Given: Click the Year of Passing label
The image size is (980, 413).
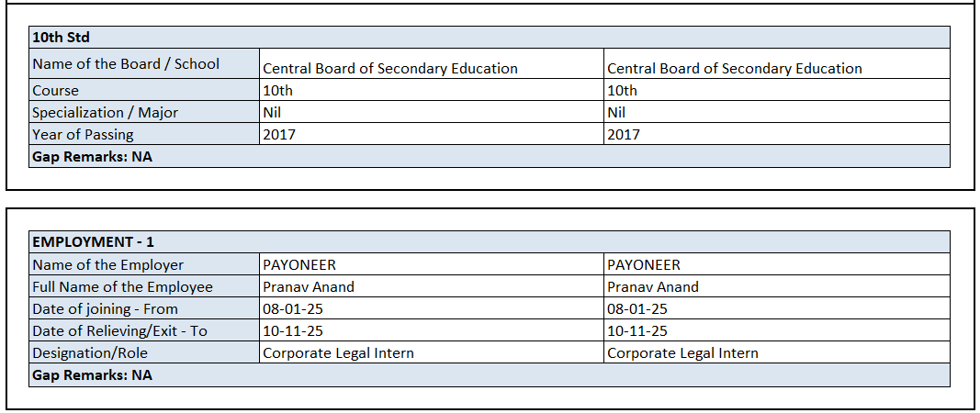Looking at the screenshot, I should click(x=83, y=135).
